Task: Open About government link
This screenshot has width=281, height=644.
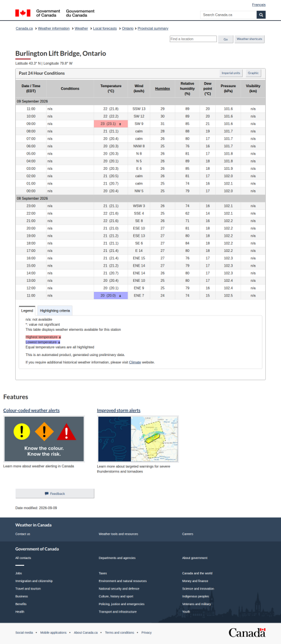Action: (195, 558)
